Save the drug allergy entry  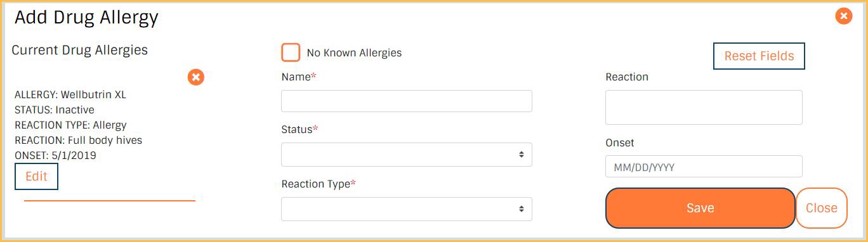point(700,208)
